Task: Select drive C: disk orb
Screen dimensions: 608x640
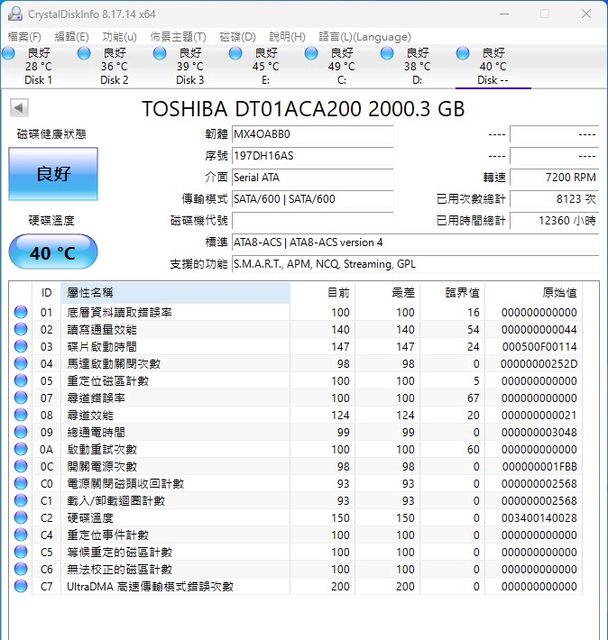Action: [312, 53]
